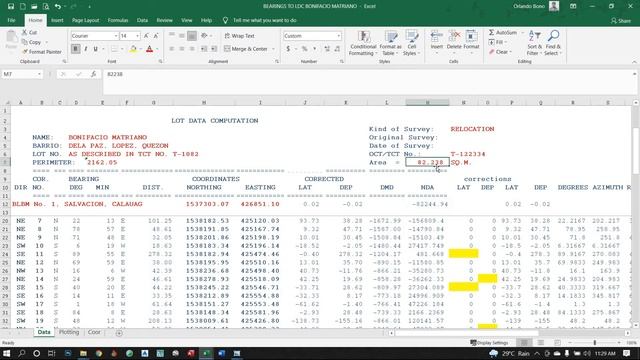640x360 pixels.
Task: Apply percent style format
Action: pos(304,49)
